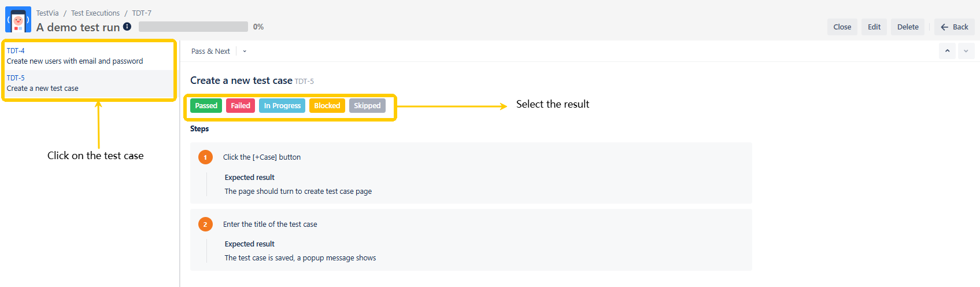The image size is (980, 287).
Task: Click the Back arrow button
Action: (x=955, y=27)
